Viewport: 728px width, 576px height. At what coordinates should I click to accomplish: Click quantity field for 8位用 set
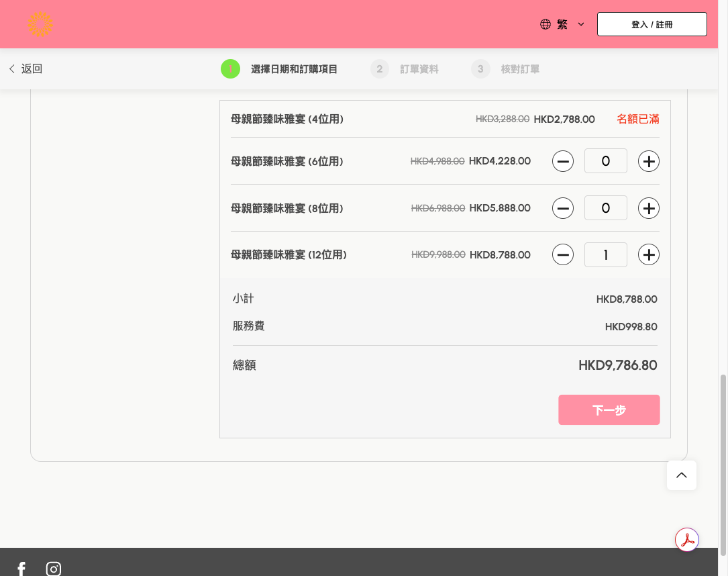point(606,208)
